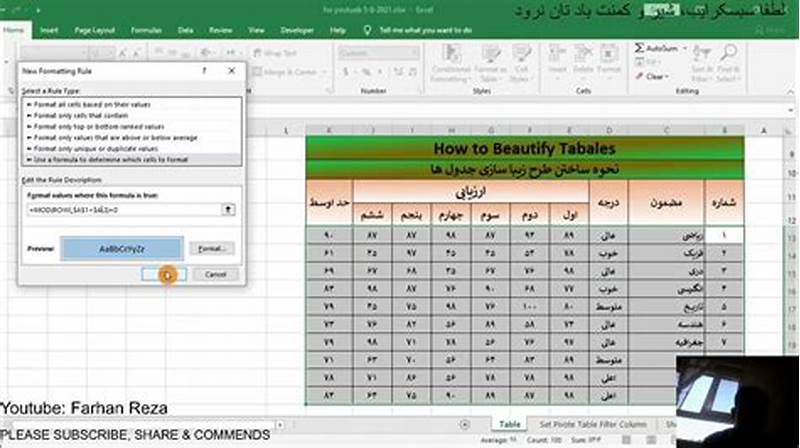This screenshot has width=800, height=448.
Task: Switch to the Formulas tab
Action: pyautogui.click(x=146, y=30)
